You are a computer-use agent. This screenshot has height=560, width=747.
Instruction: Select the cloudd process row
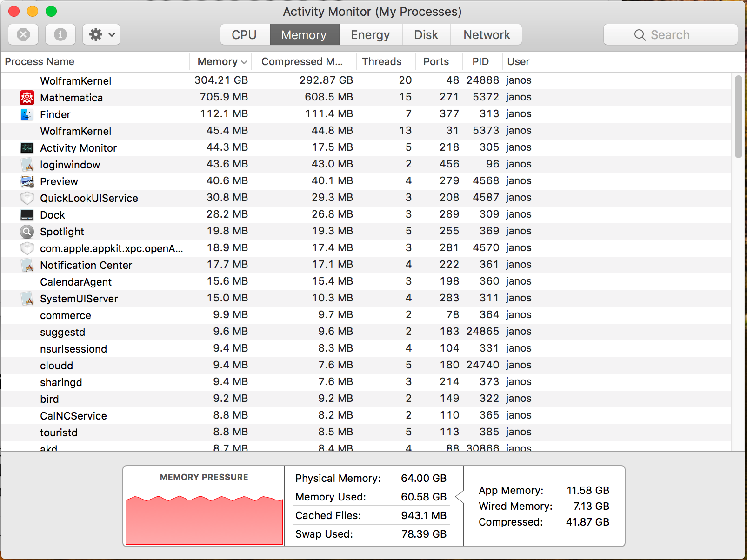366,365
